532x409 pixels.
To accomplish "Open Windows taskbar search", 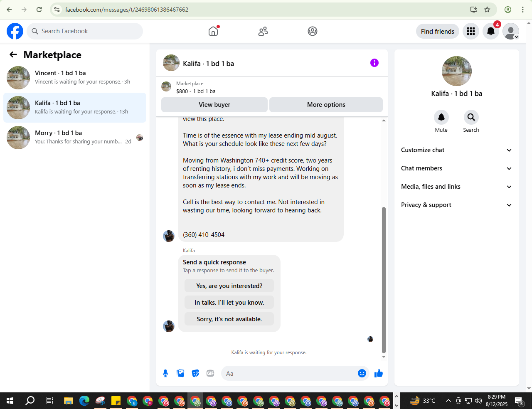I will pyautogui.click(x=30, y=401).
